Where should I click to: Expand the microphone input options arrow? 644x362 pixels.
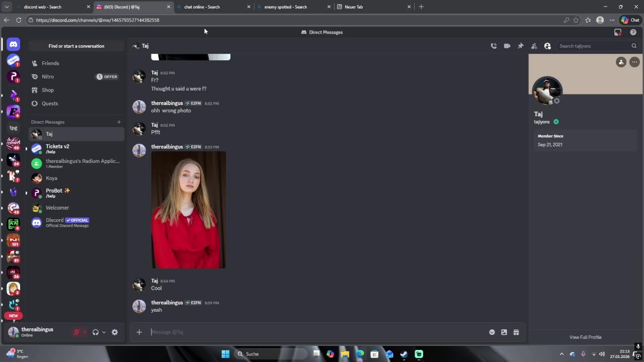[x=85, y=332]
